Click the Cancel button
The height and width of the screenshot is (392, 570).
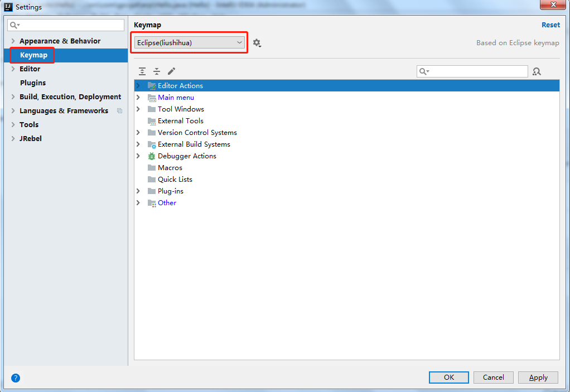[493, 378]
